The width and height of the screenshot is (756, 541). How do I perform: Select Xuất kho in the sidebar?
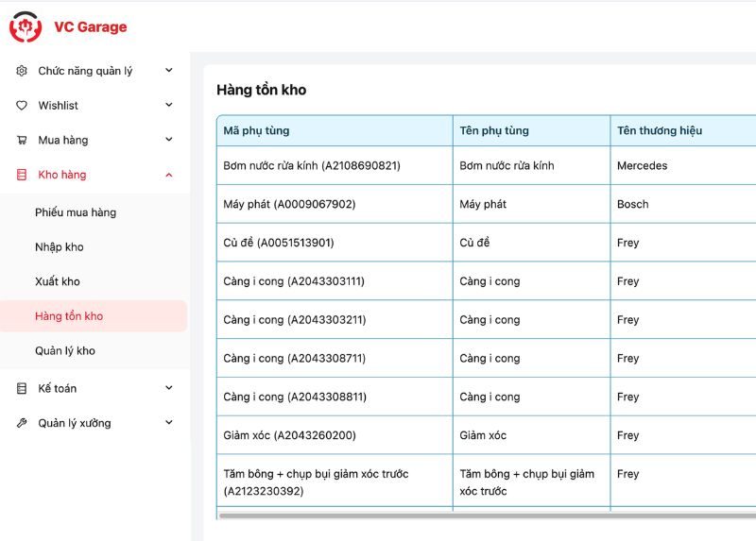(58, 281)
